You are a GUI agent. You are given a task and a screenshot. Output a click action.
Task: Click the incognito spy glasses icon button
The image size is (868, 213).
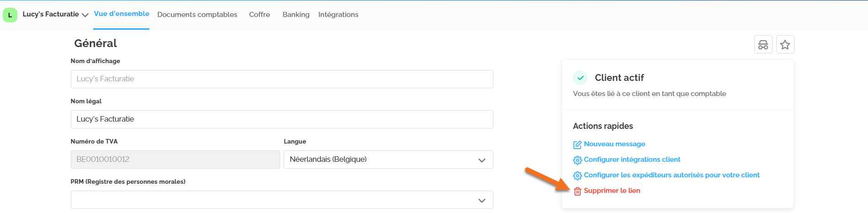tap(763, 44)
